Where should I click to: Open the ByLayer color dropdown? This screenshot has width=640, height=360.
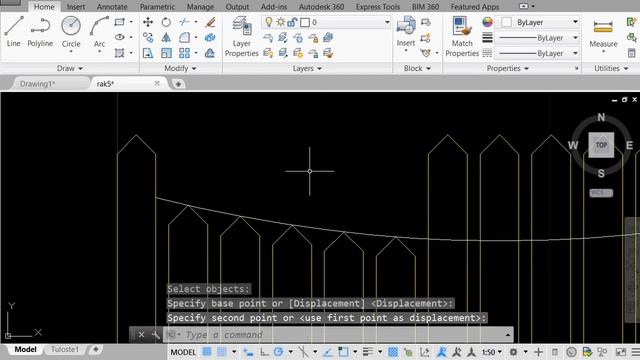pos(575,22)
